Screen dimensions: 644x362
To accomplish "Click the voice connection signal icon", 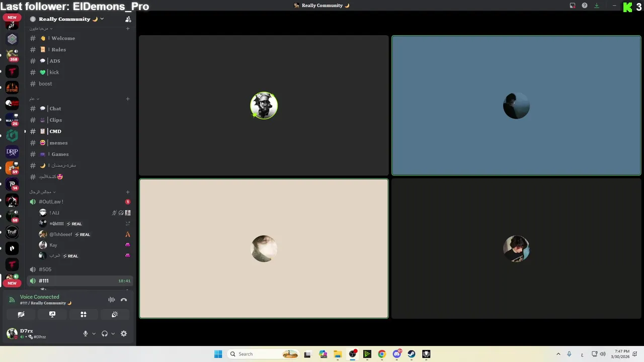I will (12, 300).
